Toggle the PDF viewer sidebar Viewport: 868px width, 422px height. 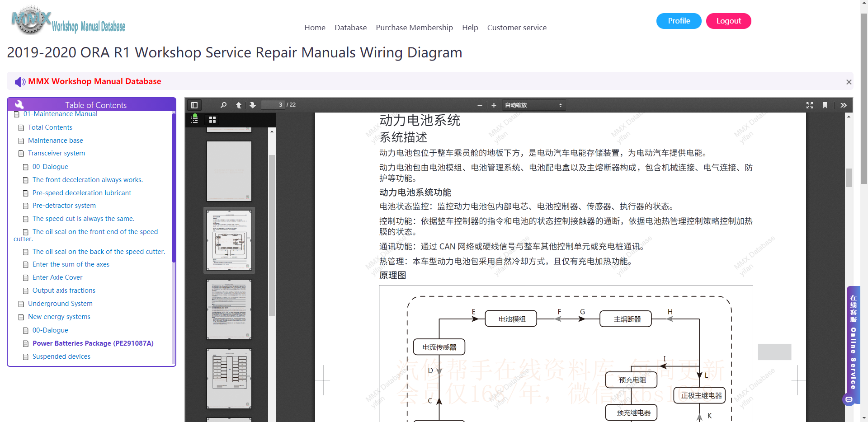194,105
